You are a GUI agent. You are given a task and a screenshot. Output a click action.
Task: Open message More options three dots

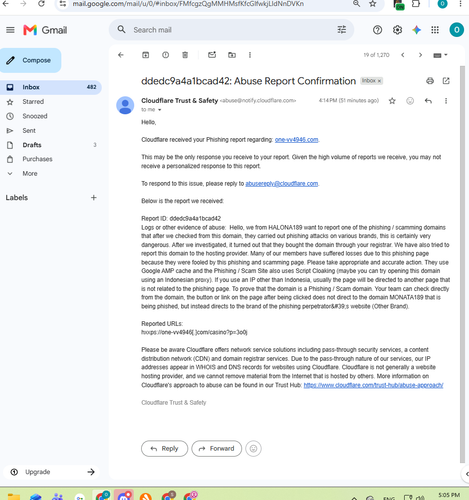[446, 101]
